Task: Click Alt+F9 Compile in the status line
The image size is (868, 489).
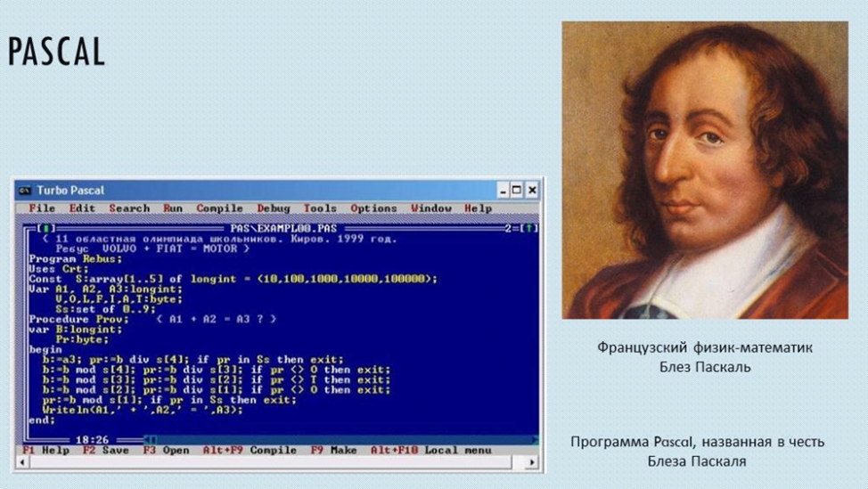Action: click(250, 451)
